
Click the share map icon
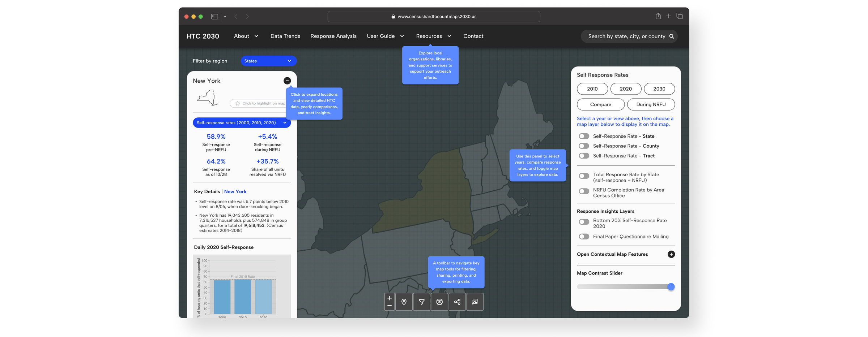coord(457,302)
